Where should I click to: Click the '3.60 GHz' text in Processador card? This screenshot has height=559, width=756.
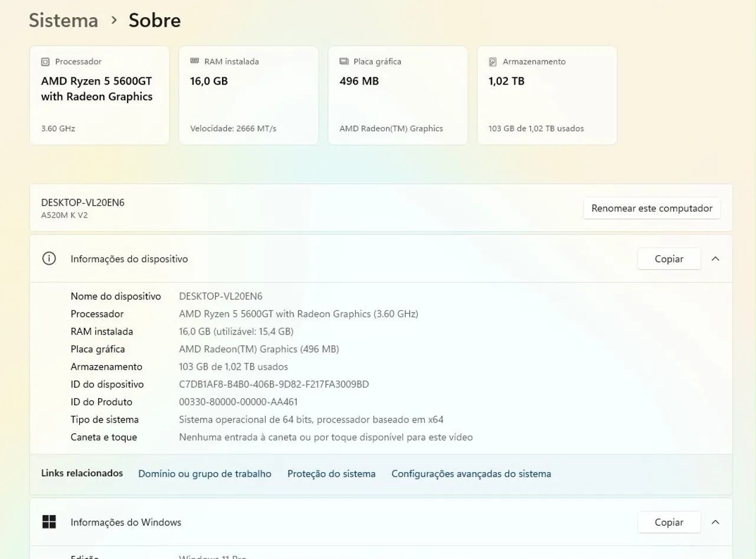(x=58, y=128)
